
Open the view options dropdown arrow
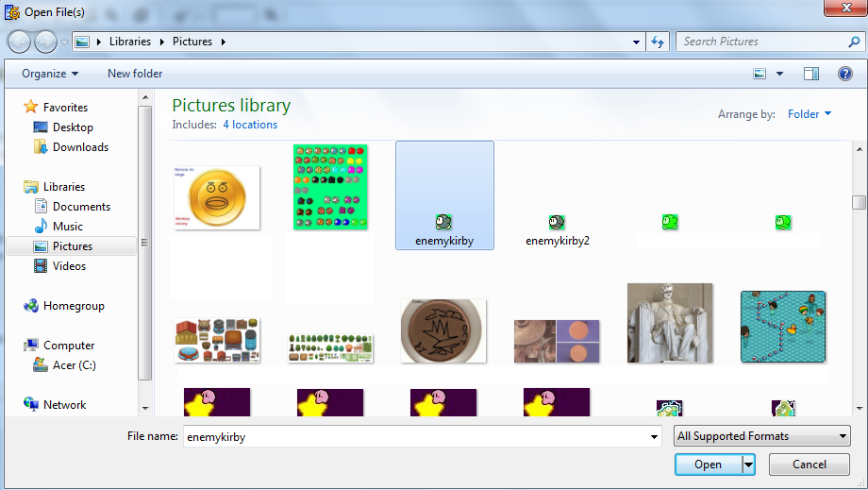[x=779, y=74]
